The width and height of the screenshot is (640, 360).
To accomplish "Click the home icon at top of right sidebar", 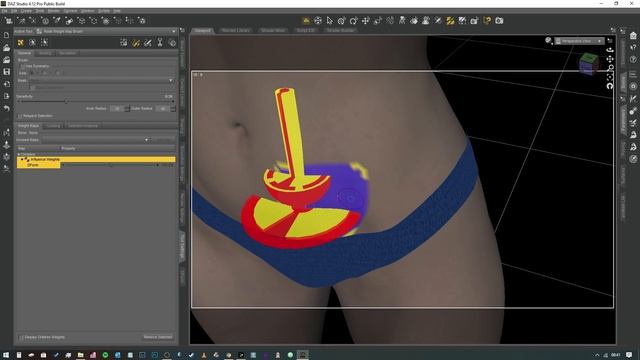I will pos(633,36).
